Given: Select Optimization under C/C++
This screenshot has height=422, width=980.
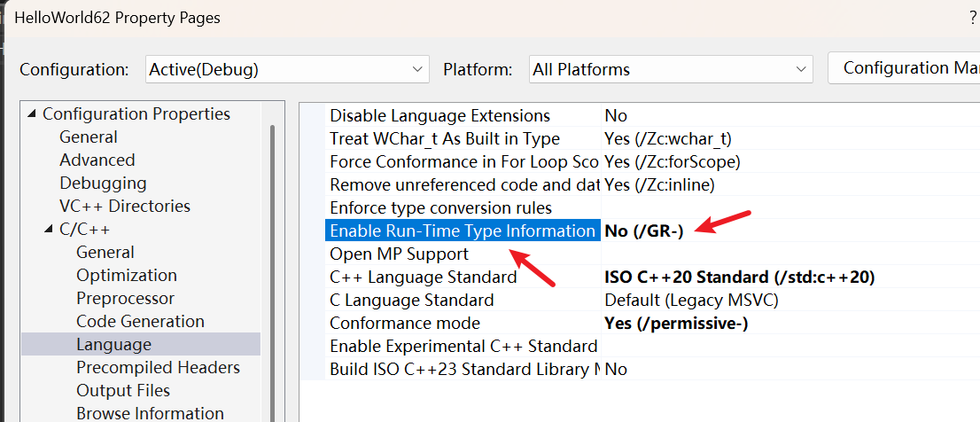Looking at the screenshot, I should point(127,276).
